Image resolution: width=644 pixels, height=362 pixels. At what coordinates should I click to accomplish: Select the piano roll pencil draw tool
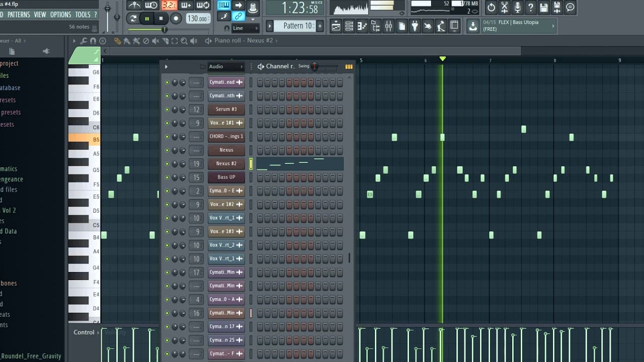[x=117, y=41]
